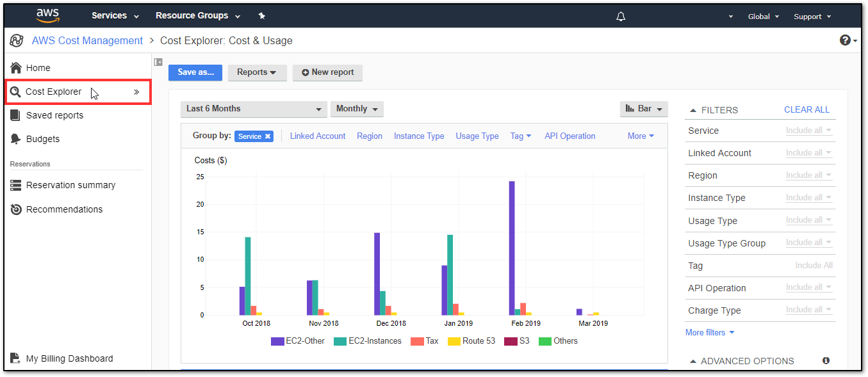Click AWS Cost Management breadcrumb link

click(87, 40)
